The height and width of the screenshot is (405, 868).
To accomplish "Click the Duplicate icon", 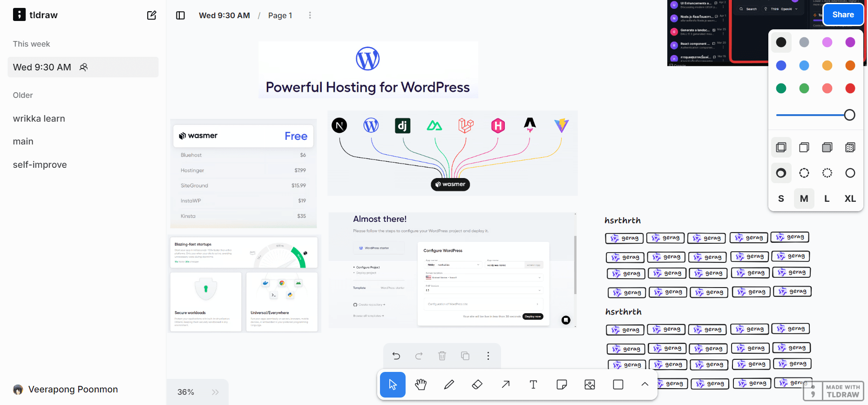I will tap(465, 356).
